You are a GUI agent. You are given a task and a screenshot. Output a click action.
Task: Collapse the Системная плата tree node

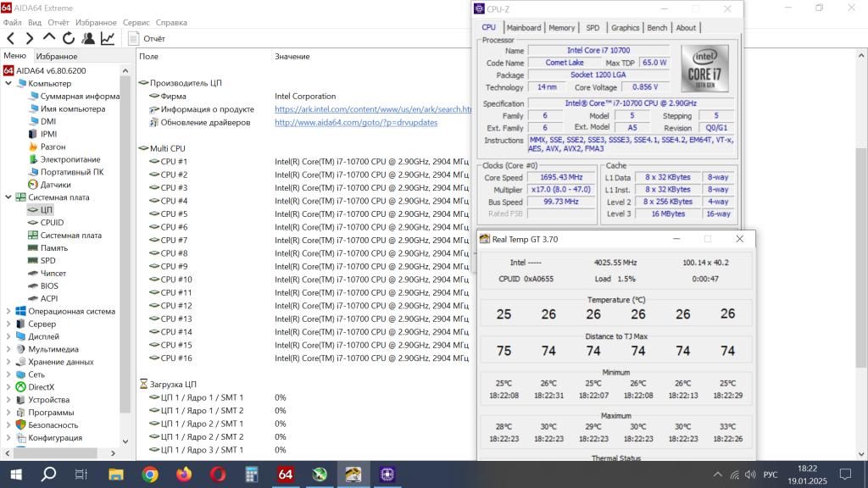8,197
